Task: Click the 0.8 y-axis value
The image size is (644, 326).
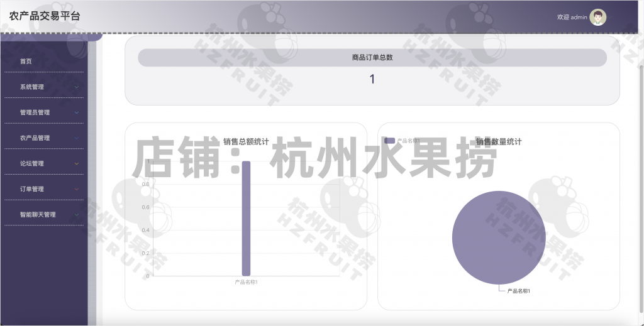Action: tap(146, 184)
